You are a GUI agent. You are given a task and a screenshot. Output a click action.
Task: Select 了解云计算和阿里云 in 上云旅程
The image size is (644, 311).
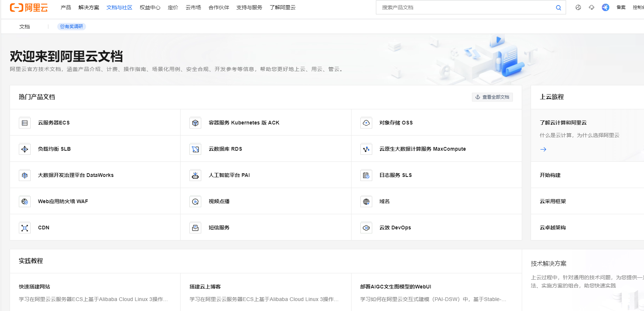(x=563, y=123)
